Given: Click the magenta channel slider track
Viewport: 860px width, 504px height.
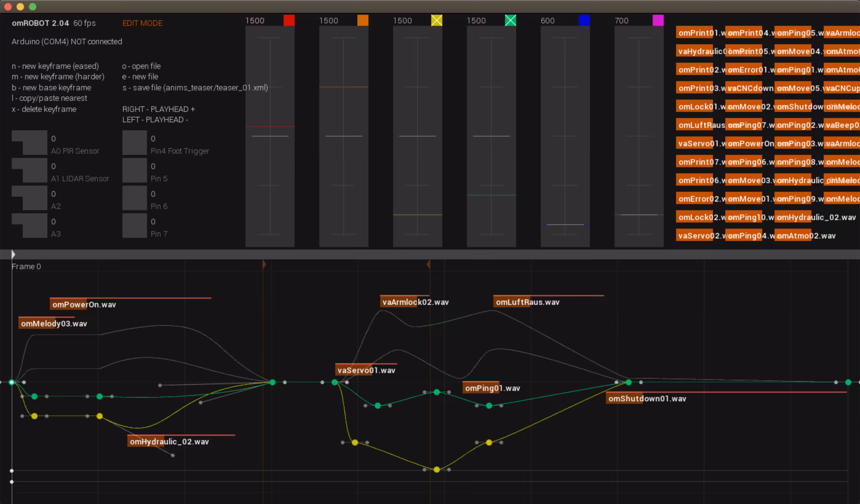Looking at the screenshot, I should pyautogui.click(x=639, y=136).
